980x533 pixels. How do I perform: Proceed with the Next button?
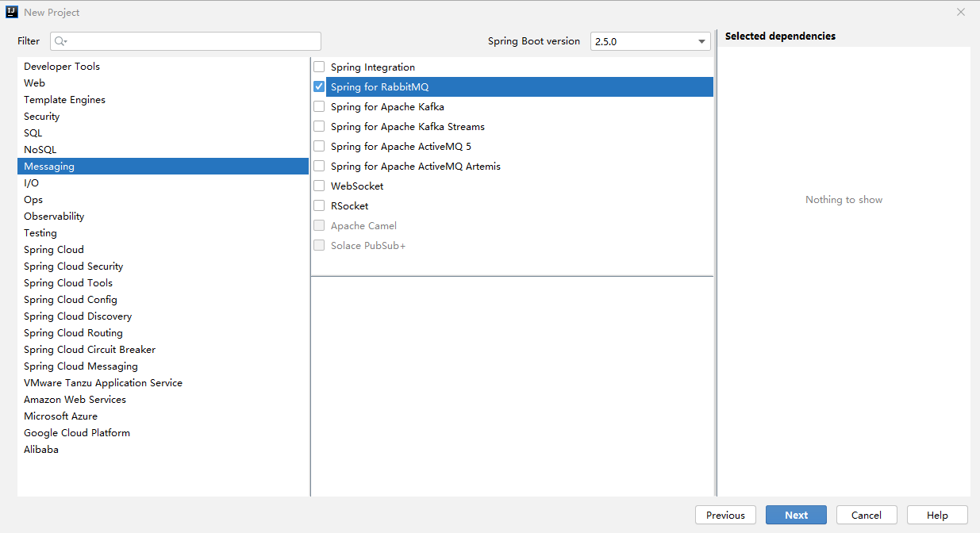(x=796, y=516)
